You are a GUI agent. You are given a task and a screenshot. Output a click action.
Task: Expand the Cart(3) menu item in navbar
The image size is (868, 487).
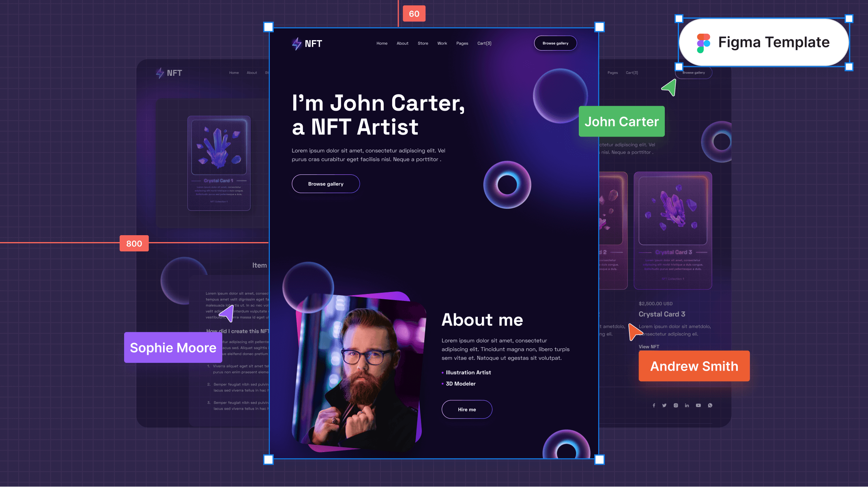tap(484, 43)
